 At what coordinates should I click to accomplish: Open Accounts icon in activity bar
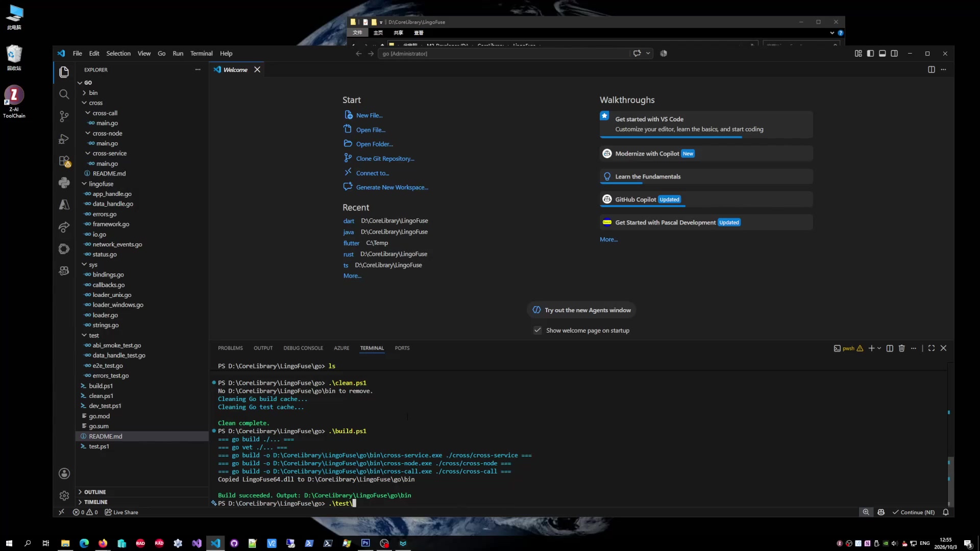64,473
